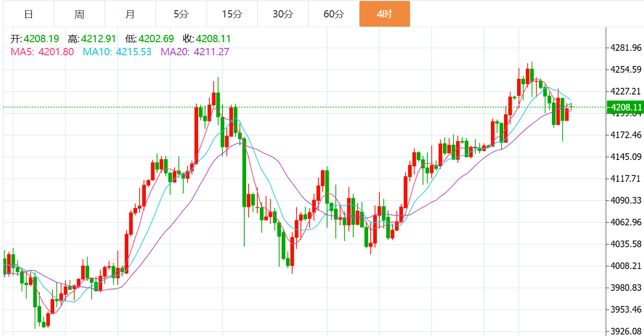Open the 月 (monthly) timeframe tab
The height and width of the screenshot is (336, 644).
click(x=130, y=14)
